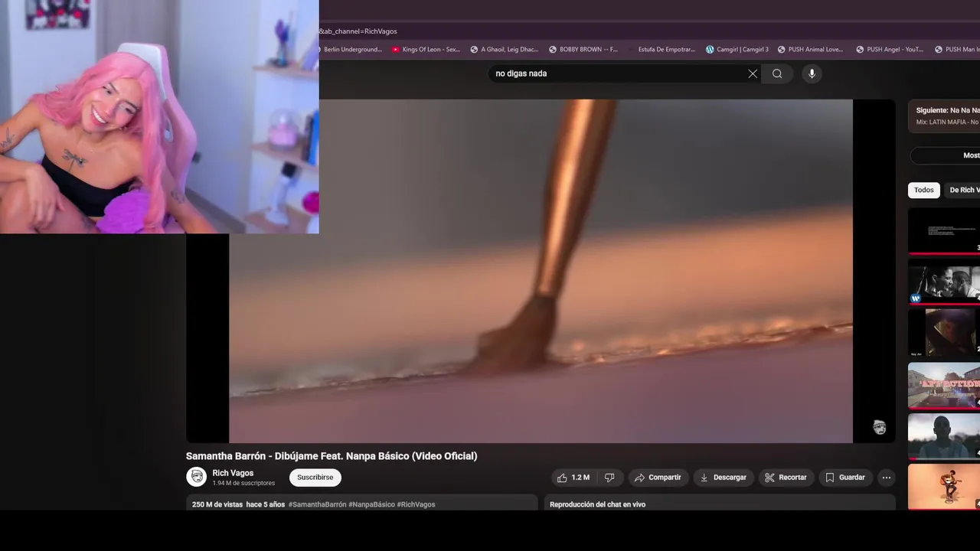The height and width of the screenshot is (551, 980).
Task: Open the Siguiente: Na Na Na mix panel
Action: 944,116
